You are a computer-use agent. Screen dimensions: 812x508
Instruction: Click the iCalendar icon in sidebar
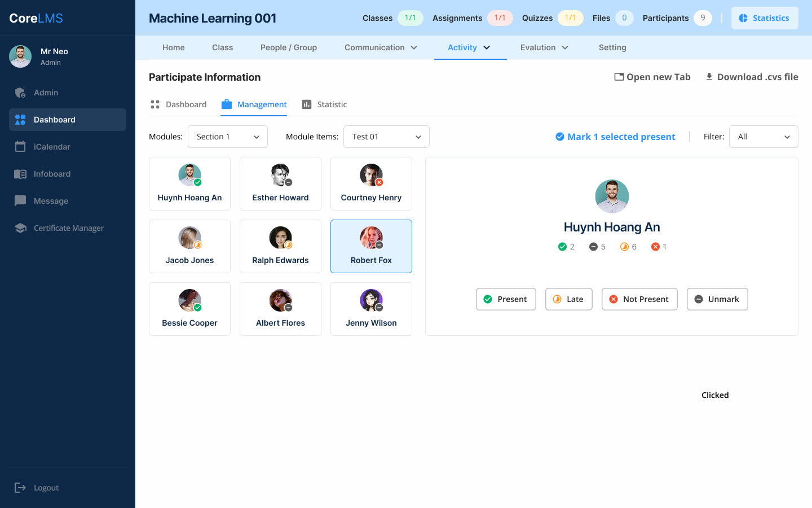(20, 147)
